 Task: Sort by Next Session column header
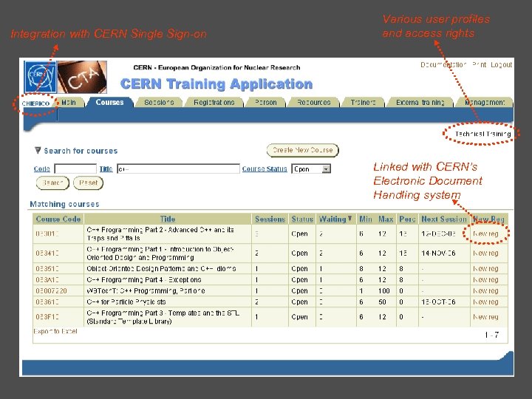coord(444,219)
